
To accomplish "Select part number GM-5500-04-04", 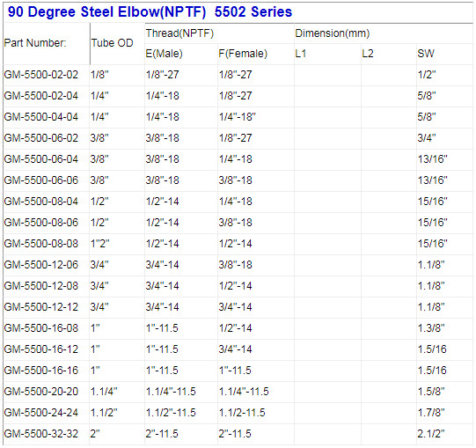I will tap(41, 117).
